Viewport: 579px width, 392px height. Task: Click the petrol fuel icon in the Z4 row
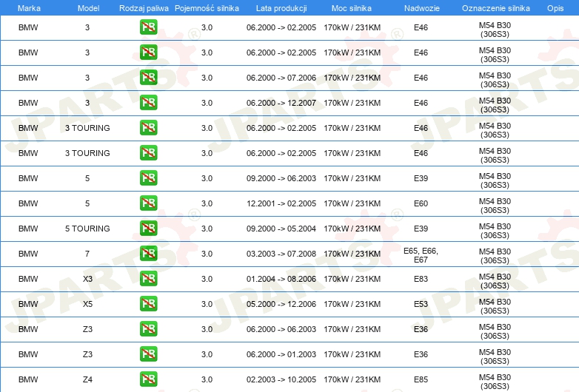(148, 379)
